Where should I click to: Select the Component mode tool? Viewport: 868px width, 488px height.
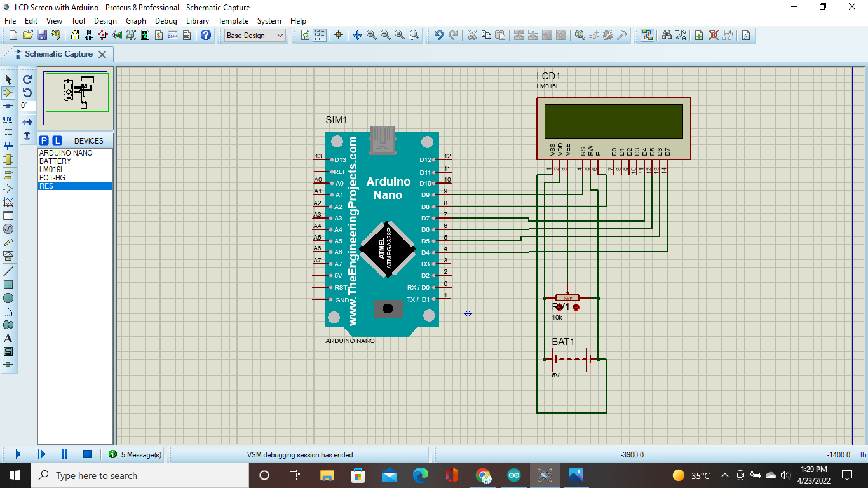pyautogui.click(x=8, y=93)
